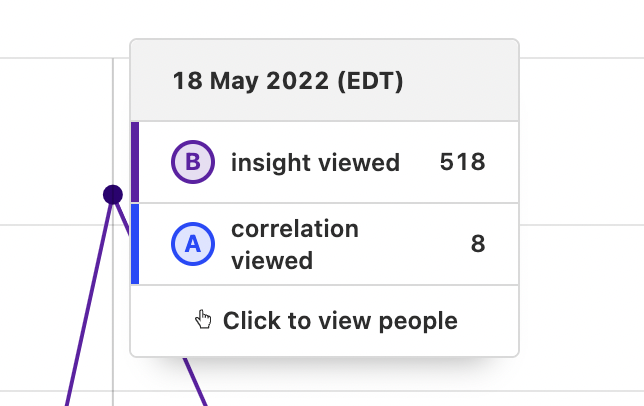The width and height of the screenshot is (644, 406).
Task: Click the blue color bar beside correlation viewed
Action: (135, 245)
